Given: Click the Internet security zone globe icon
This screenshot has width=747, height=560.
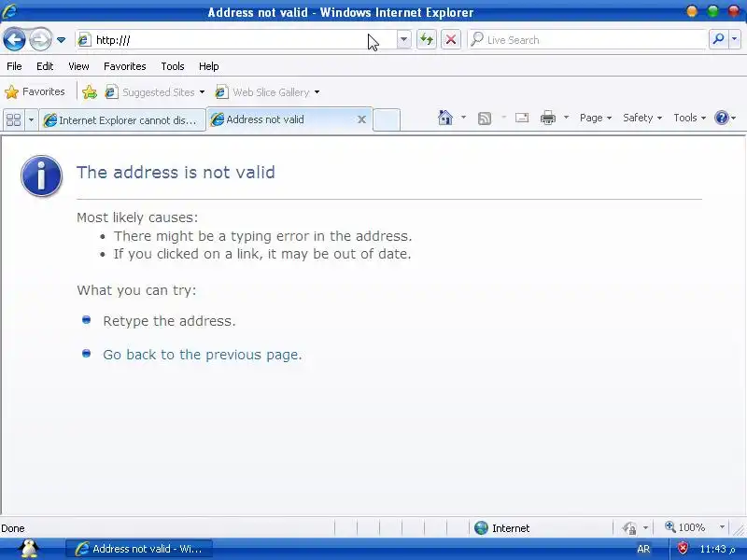Looking at the screenshot, I should tap(481, 527).
